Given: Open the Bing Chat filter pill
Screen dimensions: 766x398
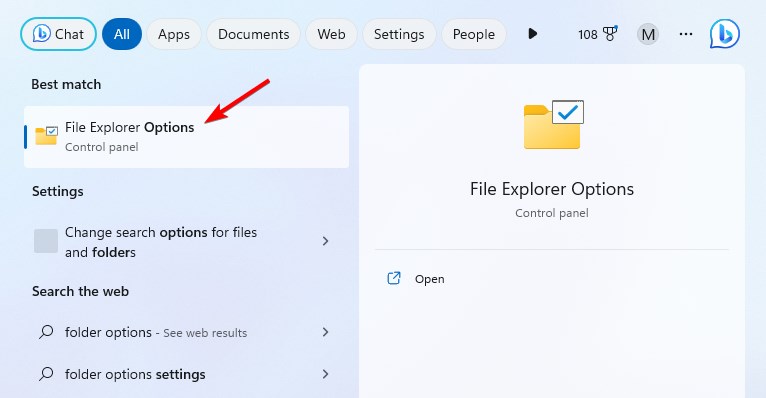Looking at the screenshot, I should tap(58, 34).
